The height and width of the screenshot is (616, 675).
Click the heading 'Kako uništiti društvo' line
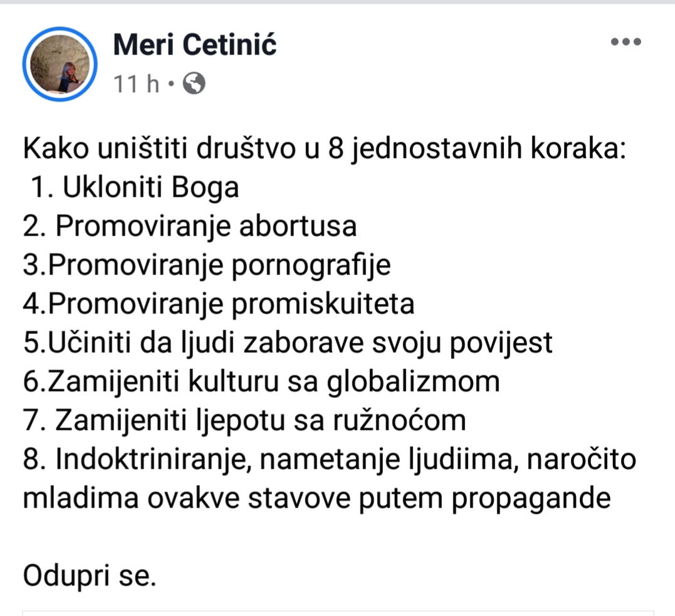point(325,149)
